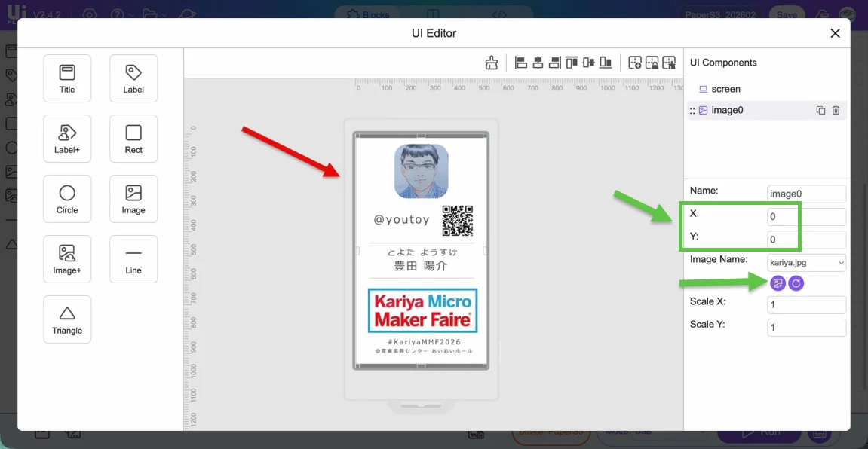Add a Title component

tap(67, 78)
